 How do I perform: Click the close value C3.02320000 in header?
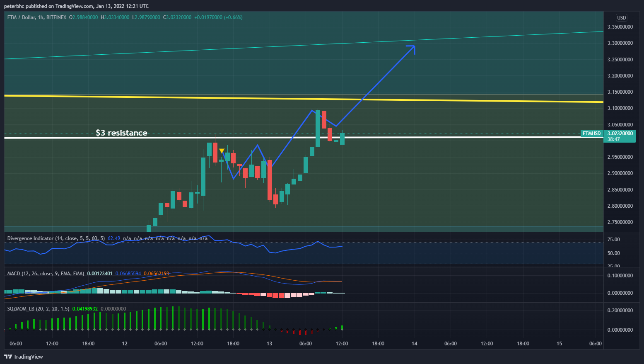tap(177, 17)
